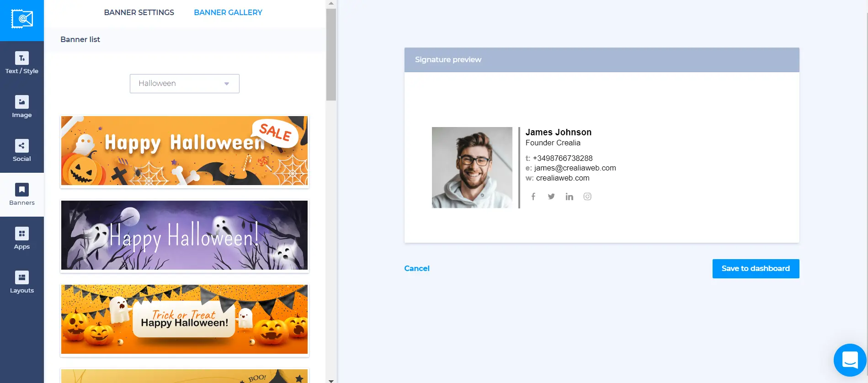This screenshot has width=868, height=383.
Task: Choose the purple ghost Happy Halloween banner
Action: pyautogui.click(x=185, y=235)
